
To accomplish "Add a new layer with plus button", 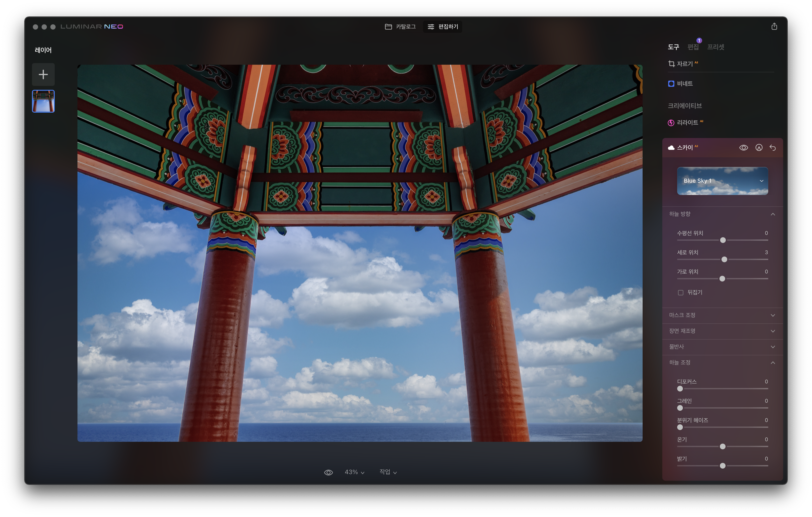I will coord(43,74).
